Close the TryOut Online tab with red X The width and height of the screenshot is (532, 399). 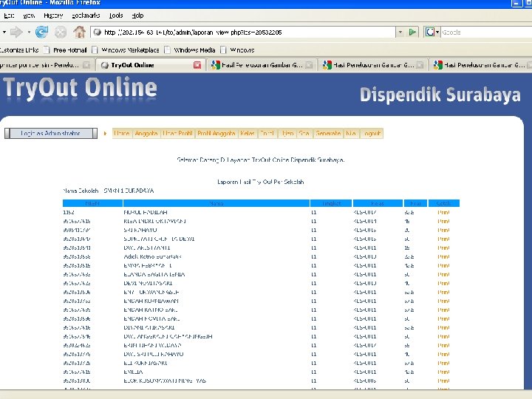197,65
